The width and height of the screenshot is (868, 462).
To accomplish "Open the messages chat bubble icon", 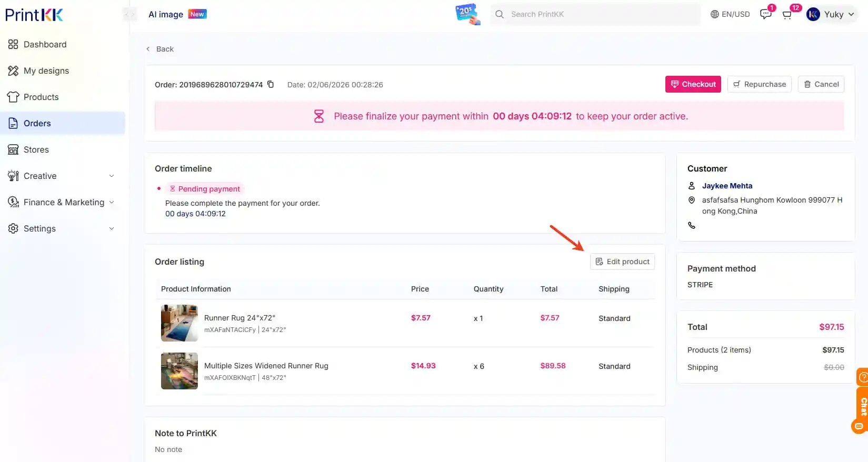I will pos(766,14).
